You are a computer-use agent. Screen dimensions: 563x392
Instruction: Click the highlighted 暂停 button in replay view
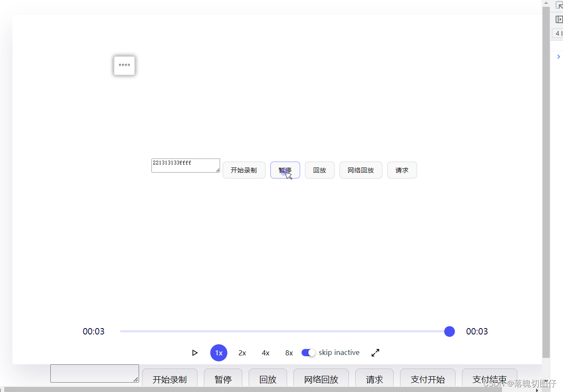pyautogui.click(x=285, y=170)
